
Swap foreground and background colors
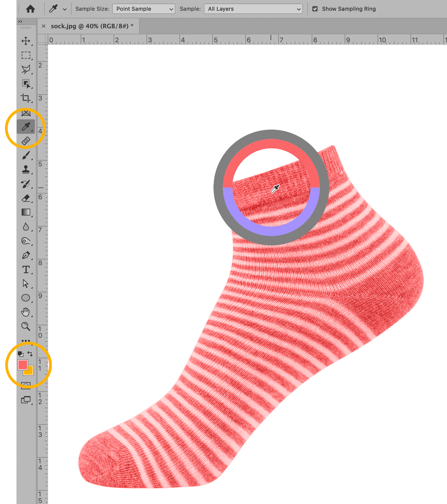pyautogui.click(x=30, y=354)
